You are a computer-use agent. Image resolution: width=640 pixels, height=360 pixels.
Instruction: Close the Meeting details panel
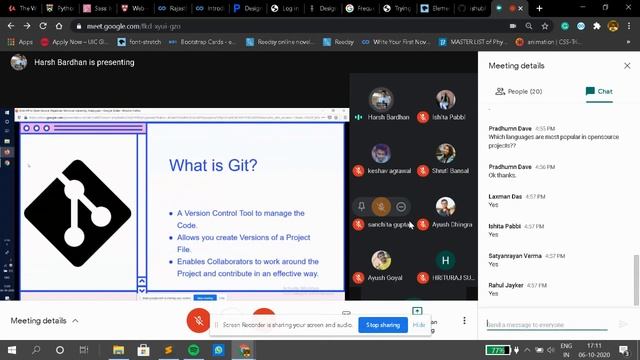click(627, 66)
